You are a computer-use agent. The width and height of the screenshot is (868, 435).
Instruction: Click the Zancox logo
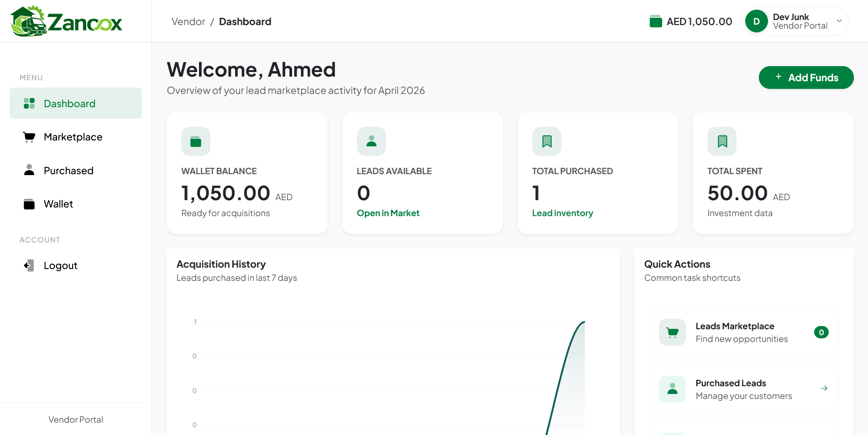[67, 21]
